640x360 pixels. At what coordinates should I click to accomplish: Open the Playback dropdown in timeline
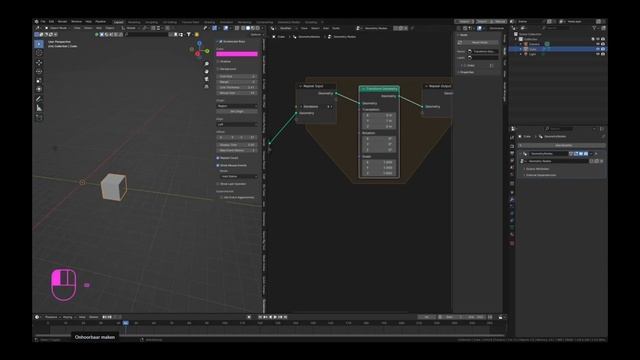click(52, 317)
